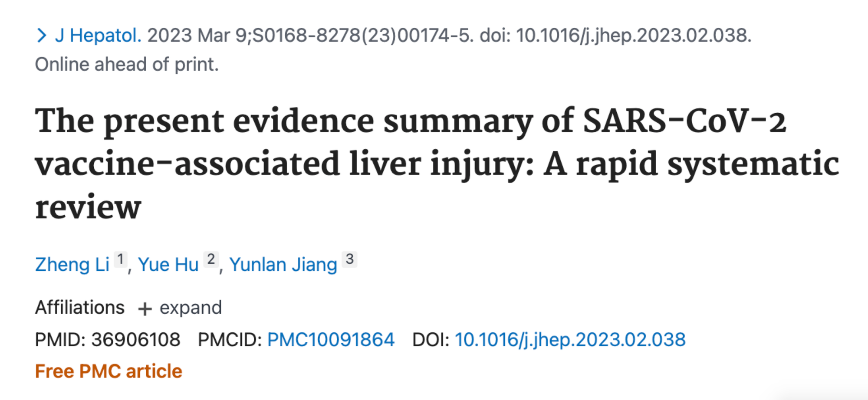Open author Zheng Li's profile link
The height and width of the screenshot is (400, 868).
(72, 264)
